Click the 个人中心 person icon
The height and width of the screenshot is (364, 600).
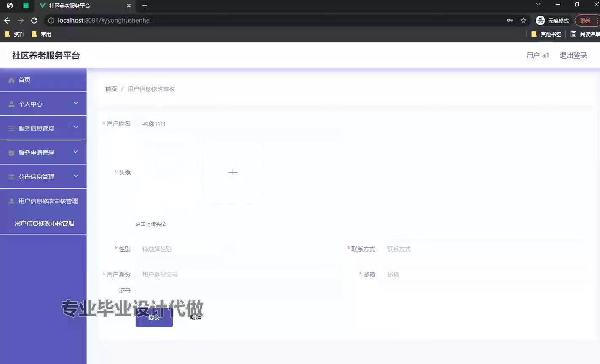coord(11,104)
